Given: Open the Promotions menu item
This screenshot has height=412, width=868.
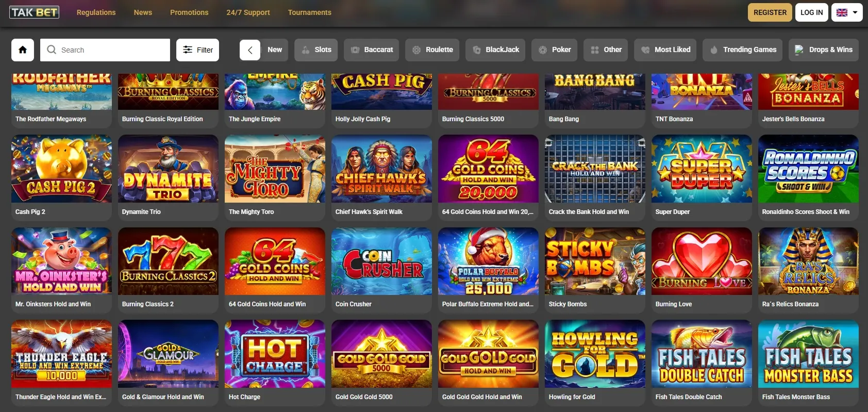Looking at the screenshot, I should (189, 12).
